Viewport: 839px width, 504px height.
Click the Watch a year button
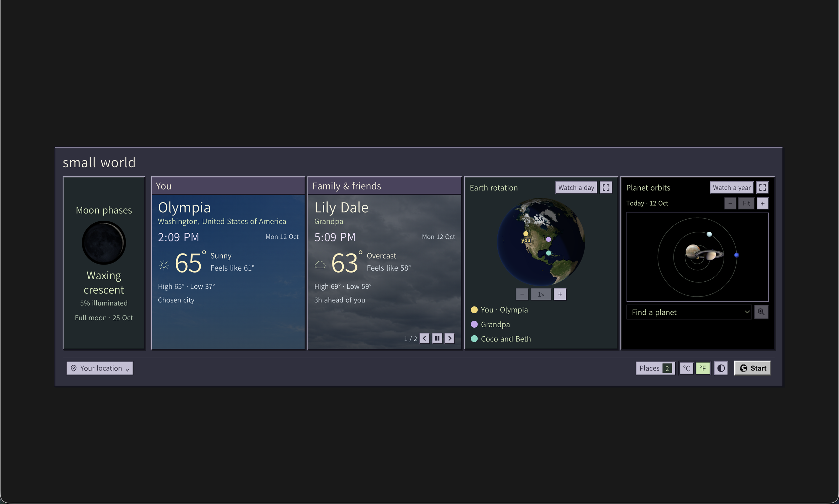click(732, 187)
